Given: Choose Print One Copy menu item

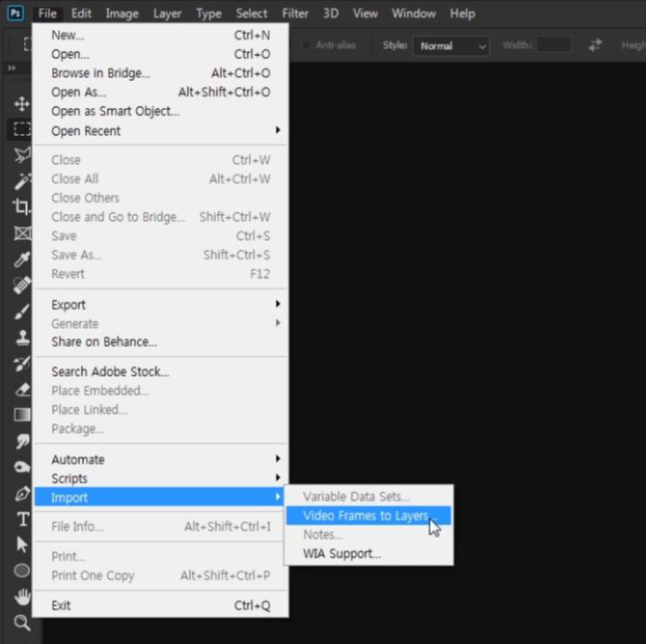Looking at the screenshot, I should point(161,576).
